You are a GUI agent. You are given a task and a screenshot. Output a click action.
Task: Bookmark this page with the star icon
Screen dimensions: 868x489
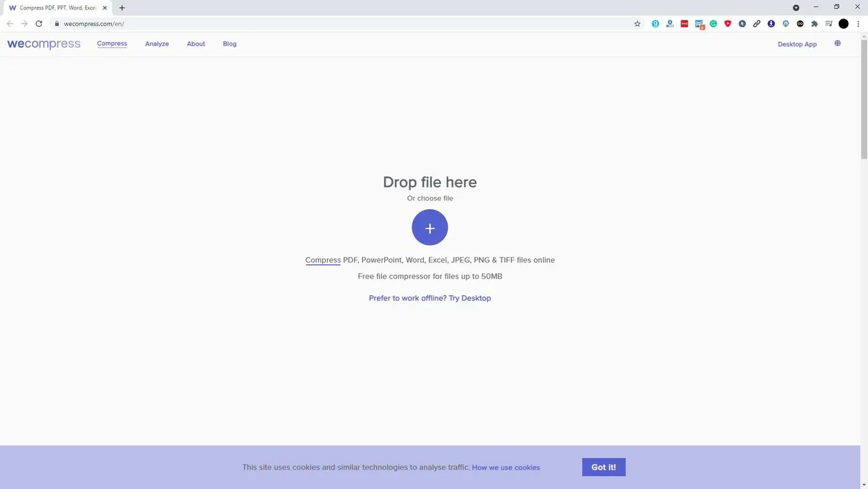coord(637,24)
